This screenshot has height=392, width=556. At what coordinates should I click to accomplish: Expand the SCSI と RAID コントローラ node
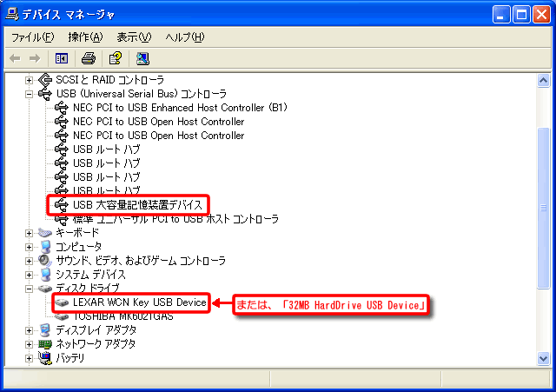[30, 80]
